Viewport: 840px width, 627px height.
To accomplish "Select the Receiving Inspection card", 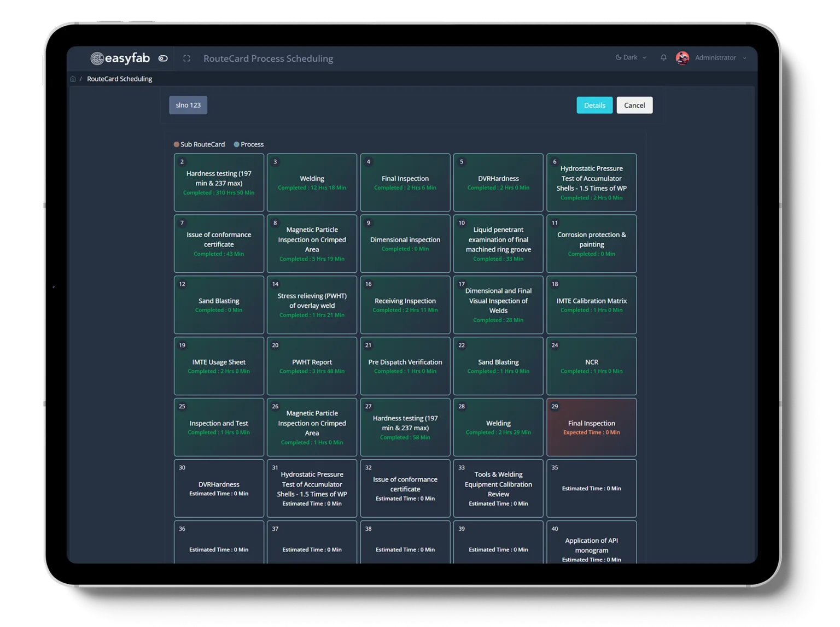I will (x=405, y=305).
